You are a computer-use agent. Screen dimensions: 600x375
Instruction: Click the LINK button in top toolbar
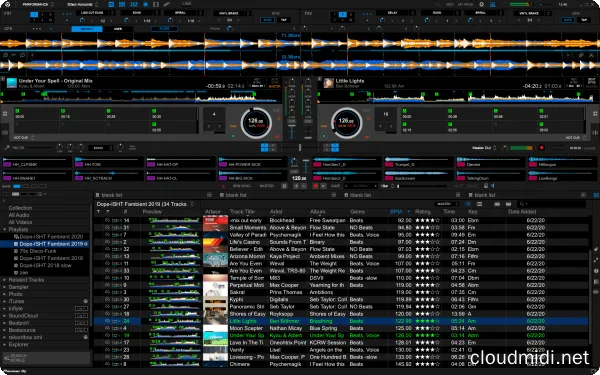(187, 4)
